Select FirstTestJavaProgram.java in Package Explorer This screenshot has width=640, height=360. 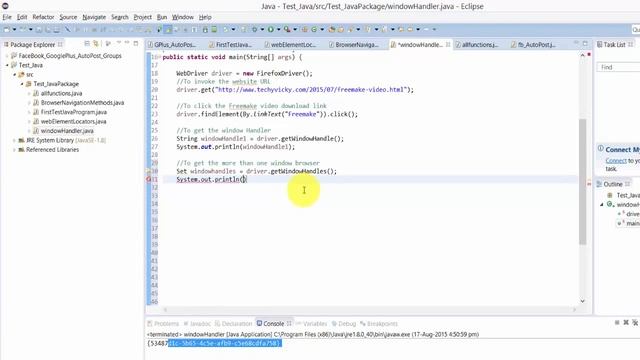73,112
